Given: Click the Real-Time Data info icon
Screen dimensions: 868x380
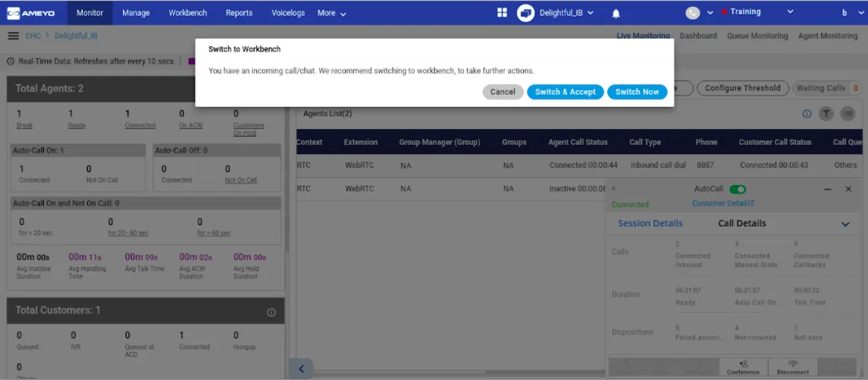Looking at the screenshot, I should coord(11,61).
